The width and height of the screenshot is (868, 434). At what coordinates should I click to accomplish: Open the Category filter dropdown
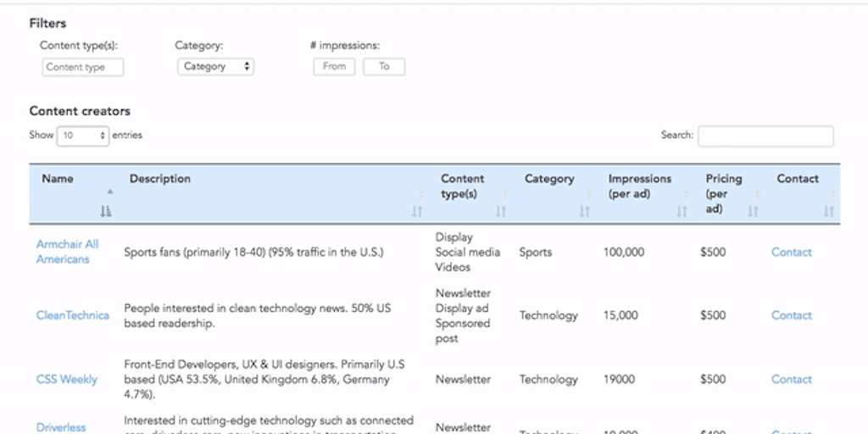pos(216,67)
